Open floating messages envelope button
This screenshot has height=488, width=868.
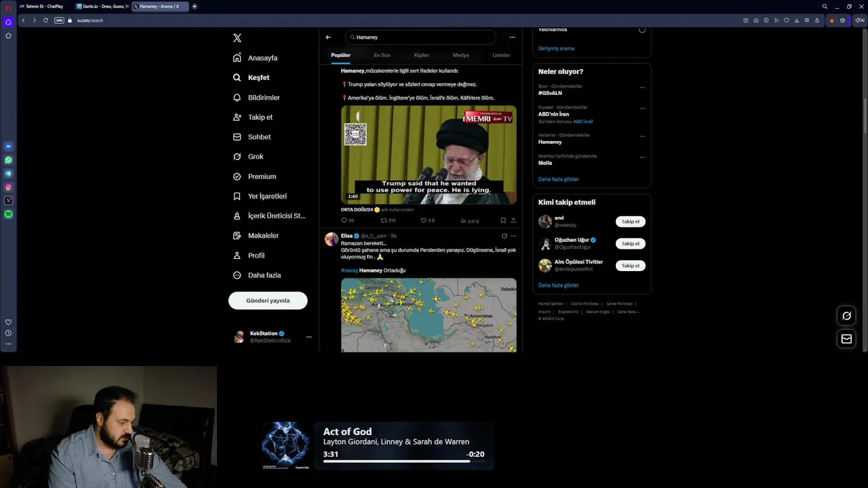846,339
